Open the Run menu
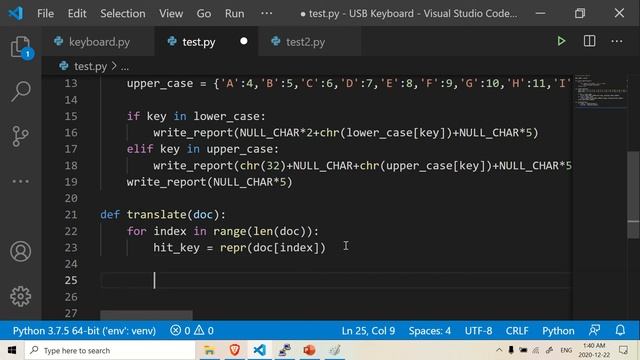Screen dimensions: 640x360 pyautogui.click(x=234, y=13)
